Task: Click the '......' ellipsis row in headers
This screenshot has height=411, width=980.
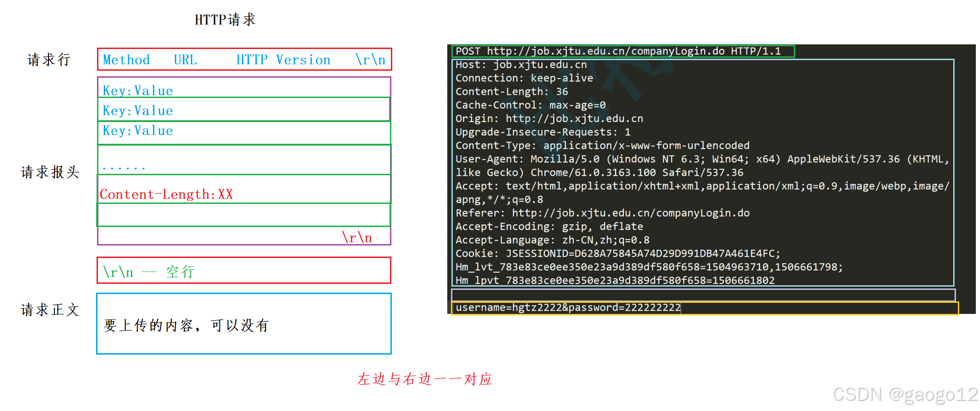Action: pos(124,167)
